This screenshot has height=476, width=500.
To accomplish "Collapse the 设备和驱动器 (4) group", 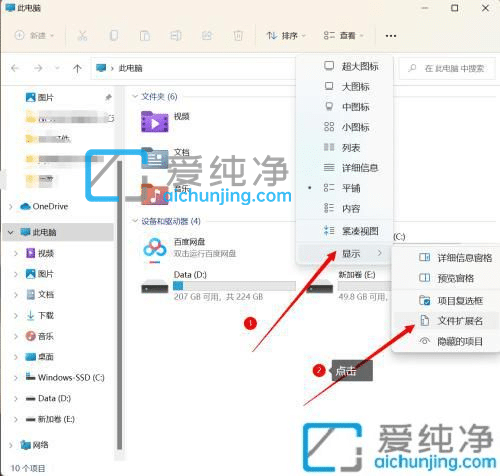I will click(135, 221).
